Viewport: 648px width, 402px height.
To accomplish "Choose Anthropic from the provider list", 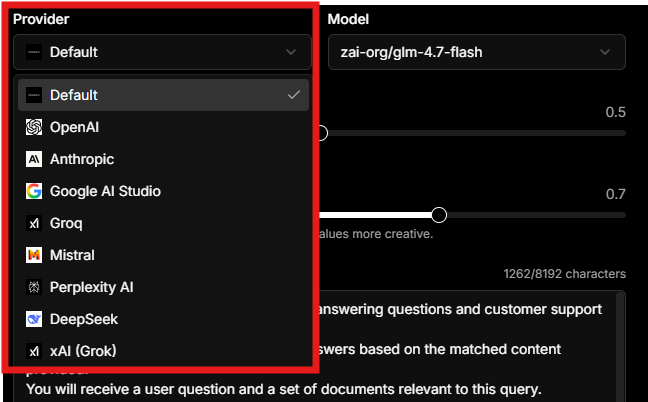I will [163, 159].
